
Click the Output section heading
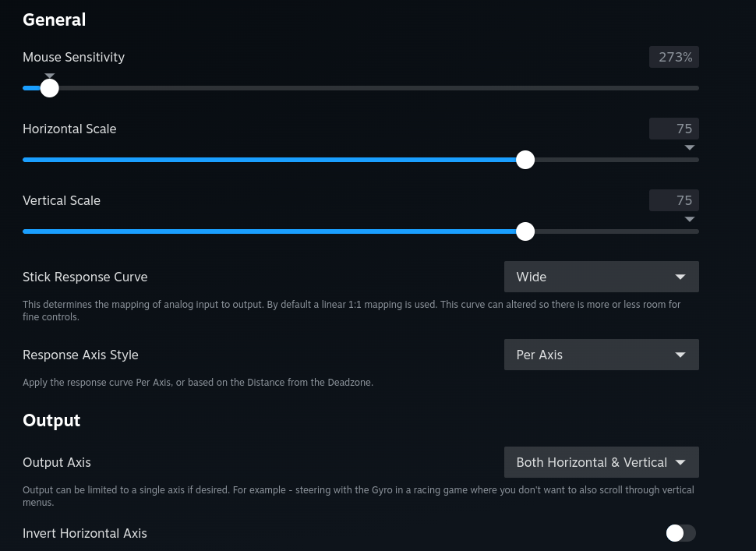pyautogui.click(x=51, y=420)
